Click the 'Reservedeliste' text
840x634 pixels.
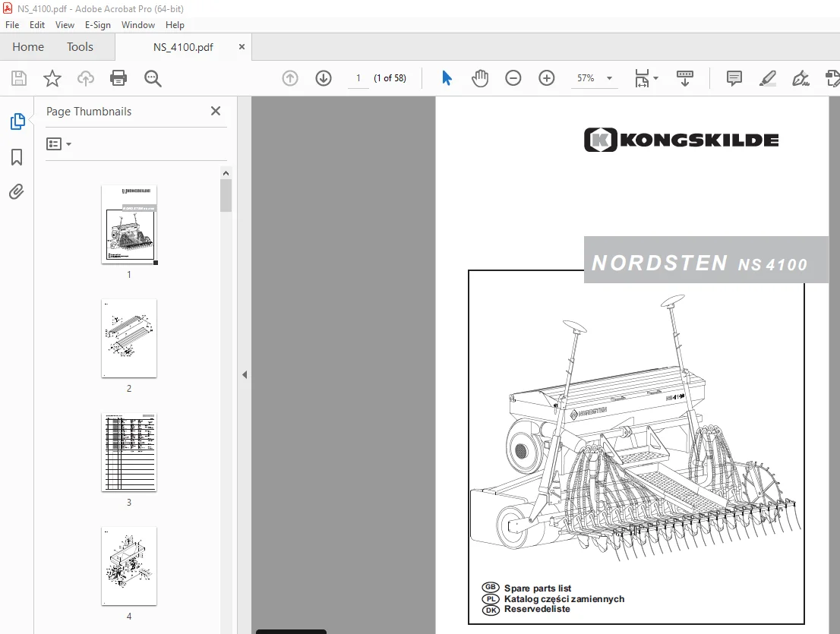pyautogui.click(x=537, y=610)
